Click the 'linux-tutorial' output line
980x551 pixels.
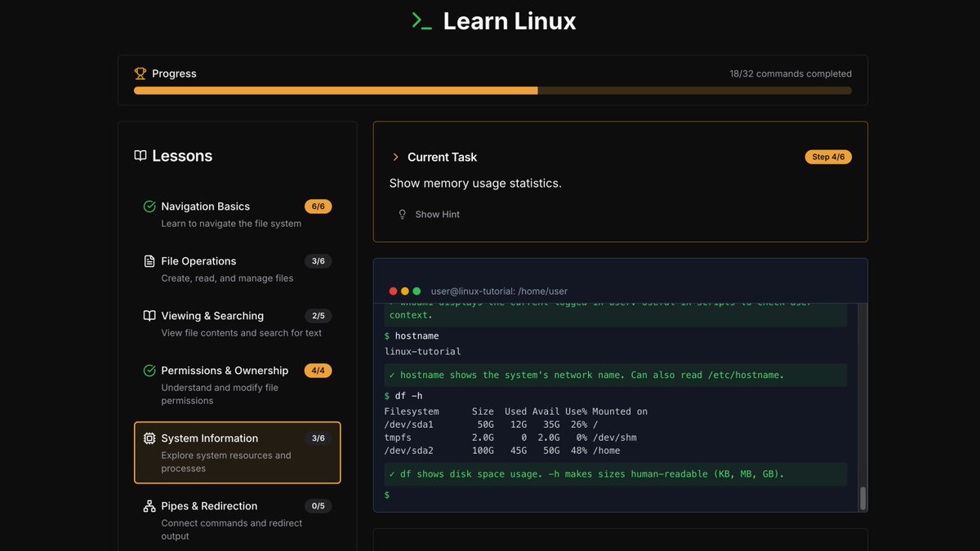point(423,352)
